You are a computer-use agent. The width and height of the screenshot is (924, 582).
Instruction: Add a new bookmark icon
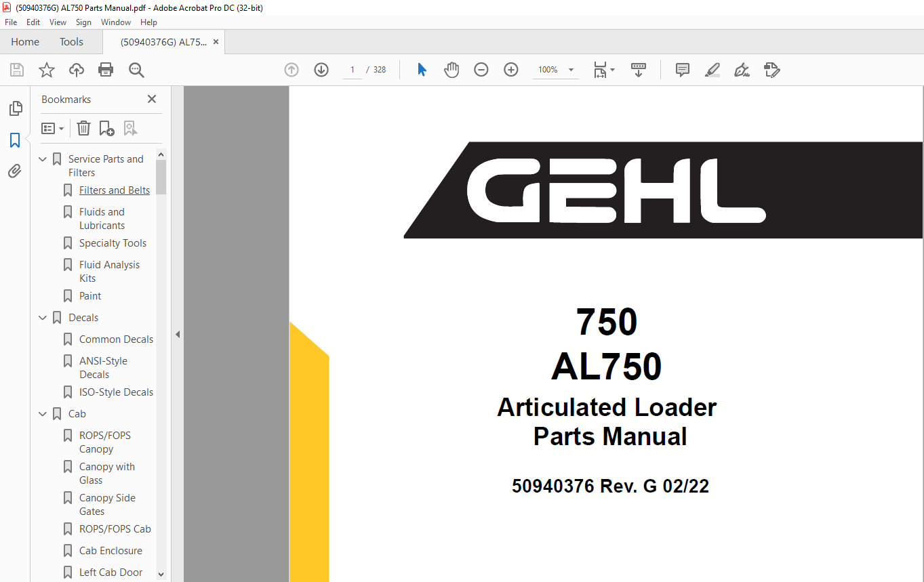tap(107, 128)
